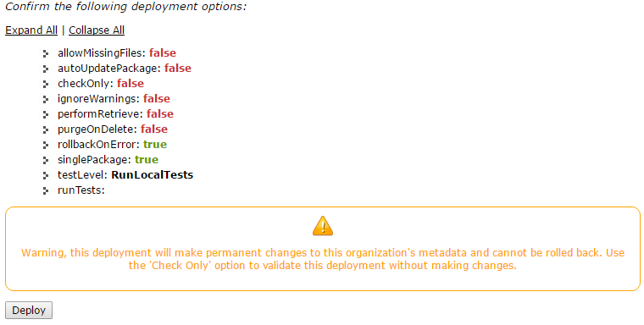Viewport: 644px width, 325px height.
Task: Expand the singlePackage option node
Action: pyautogui.click(x=46, y=161)
